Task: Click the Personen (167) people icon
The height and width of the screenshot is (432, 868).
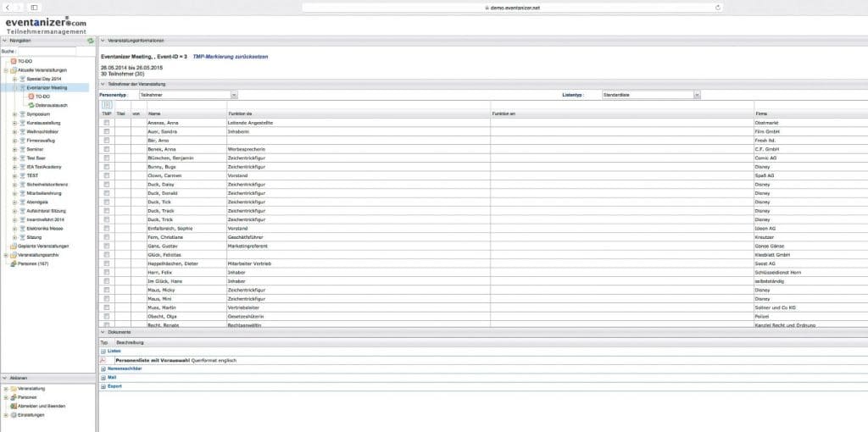Action: click(14, 263)
